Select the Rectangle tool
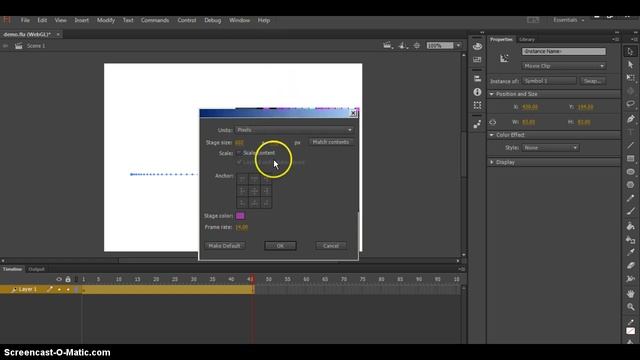The width and height of the screenshot is (640, 360). point(631,158)
